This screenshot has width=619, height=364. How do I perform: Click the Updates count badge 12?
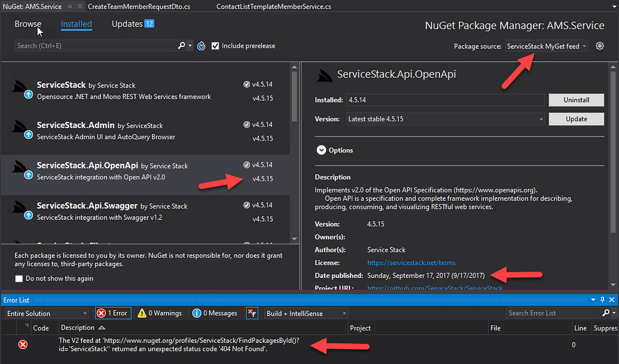(150, 24)
